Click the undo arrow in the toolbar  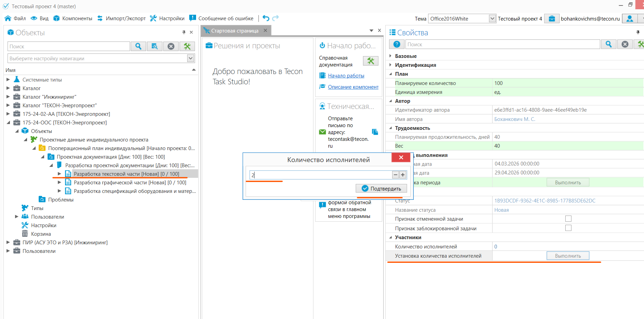tap(266, 18)
